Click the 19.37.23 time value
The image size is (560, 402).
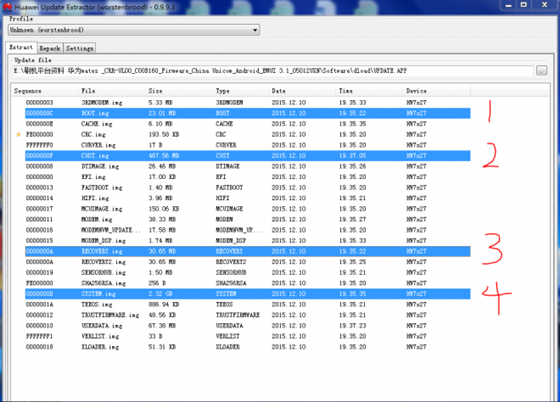coord(352,326)
